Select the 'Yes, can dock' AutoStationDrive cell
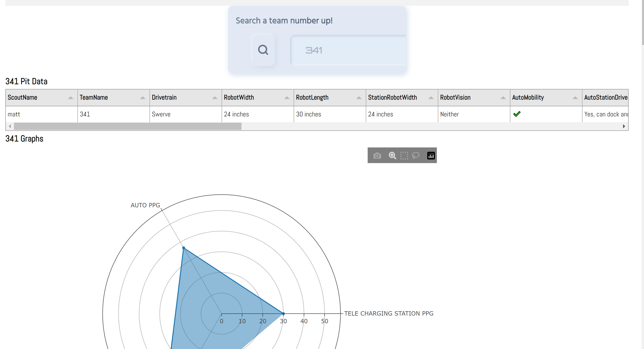The image size is (644, 349). click(x=605, y=114)
